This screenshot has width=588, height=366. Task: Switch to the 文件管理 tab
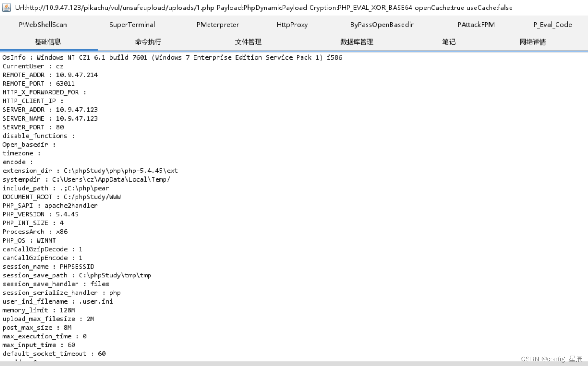pyautogui.click(x=248, y=42)
